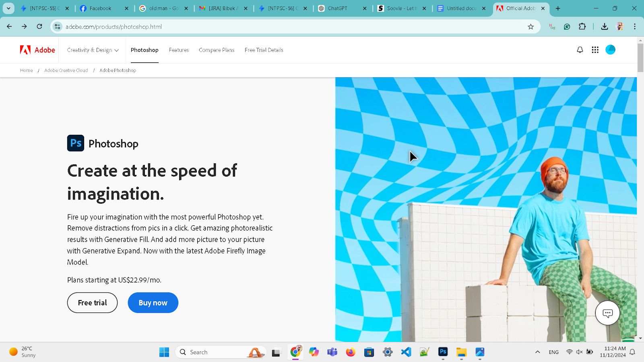Click the Buy now button

pos(153,302)
